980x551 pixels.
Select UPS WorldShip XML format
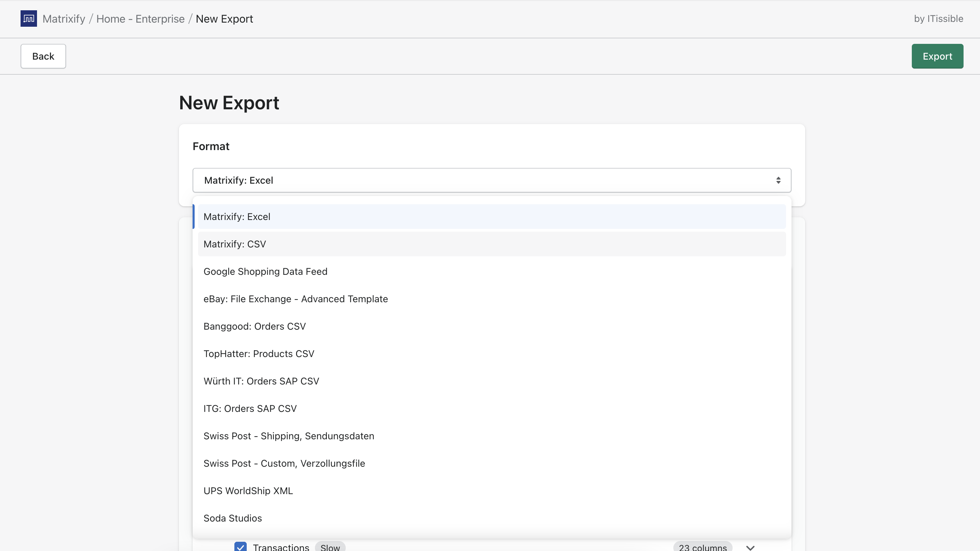[x=492, y=490]
